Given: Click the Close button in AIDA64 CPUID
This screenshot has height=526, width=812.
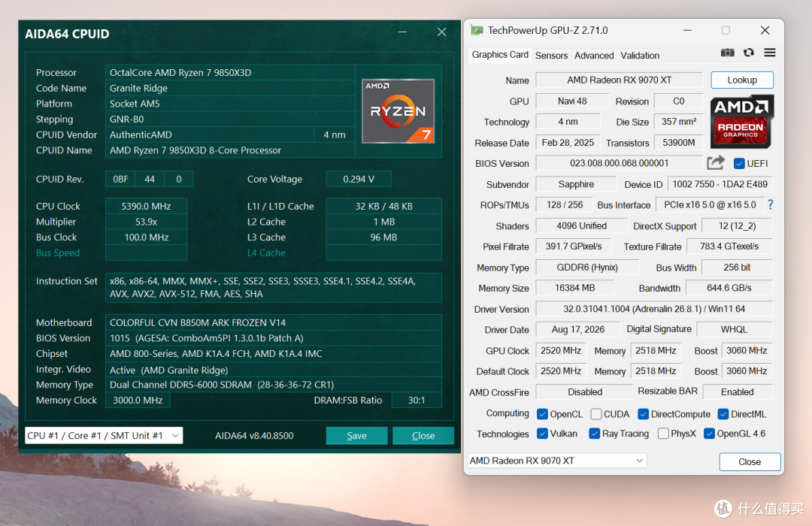Looking at the screenshot, I should 423,436.
